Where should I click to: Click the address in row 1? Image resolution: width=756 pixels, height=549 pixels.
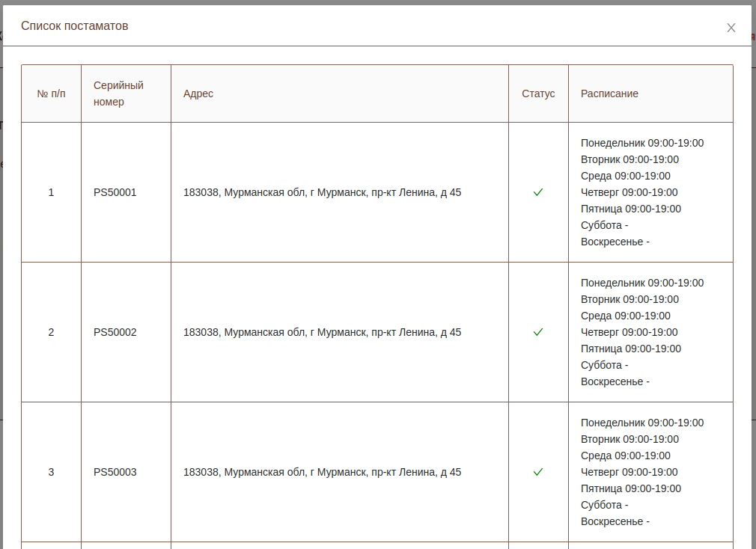coord(322,192)
